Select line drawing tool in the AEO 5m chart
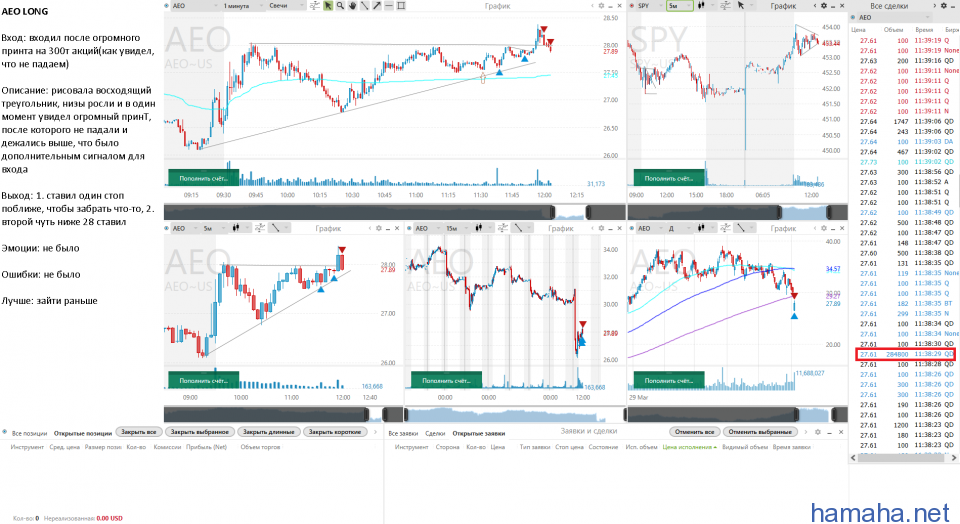 [x=276, y=228]
